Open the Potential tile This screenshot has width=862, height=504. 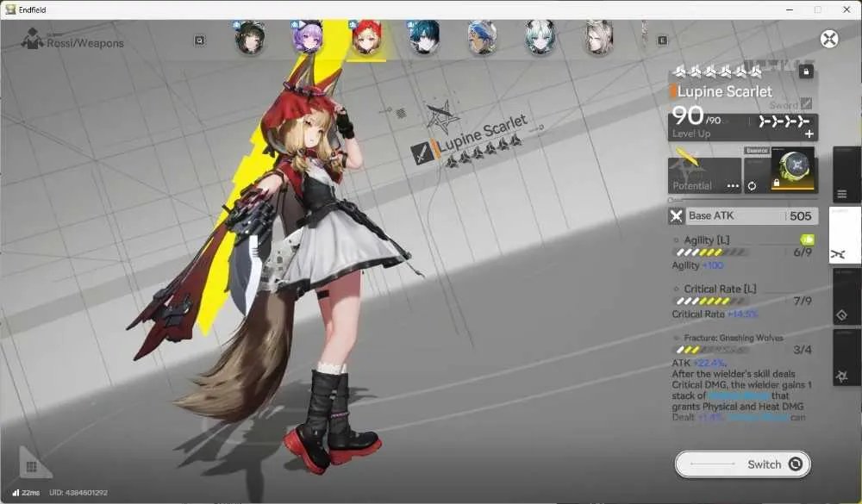pyautogui.click(x=705, y=176)
